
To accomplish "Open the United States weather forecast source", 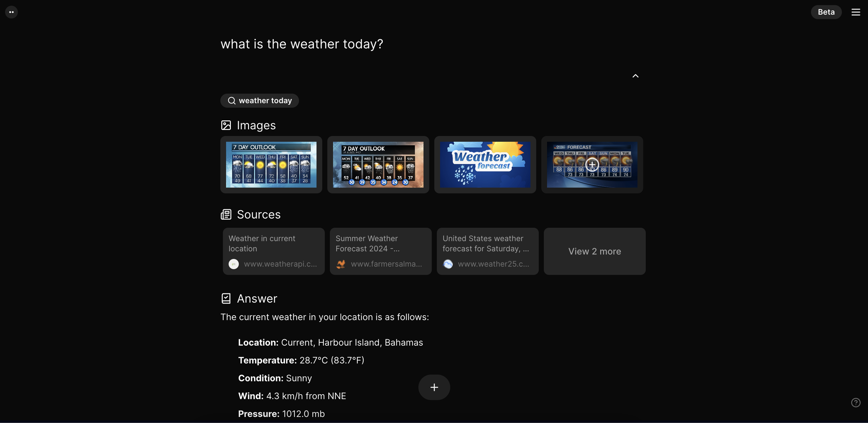I will tap(487, 251).
